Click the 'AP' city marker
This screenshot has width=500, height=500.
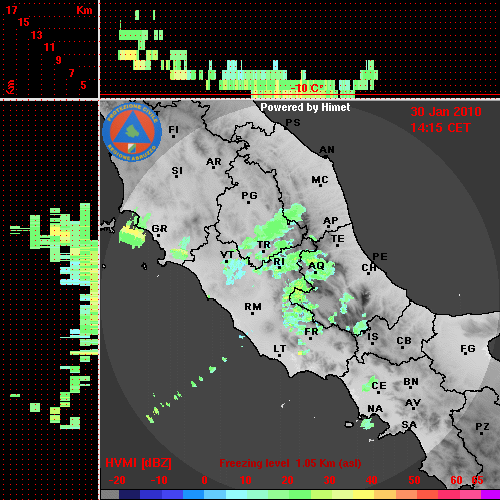tap(330, 222)
